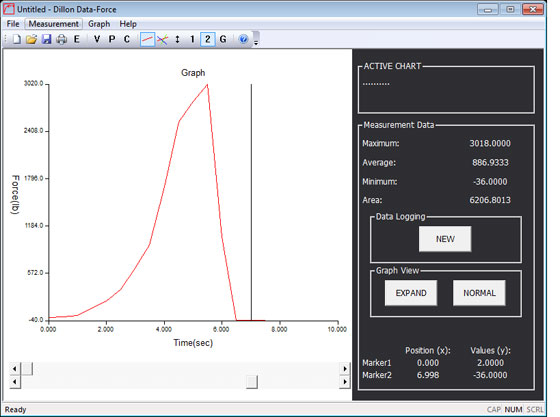Select the V toolbar icon

[x=97, y=39]
